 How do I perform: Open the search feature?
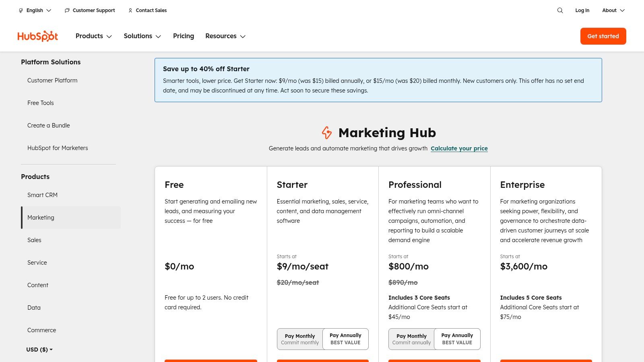[x=560, y=10]
